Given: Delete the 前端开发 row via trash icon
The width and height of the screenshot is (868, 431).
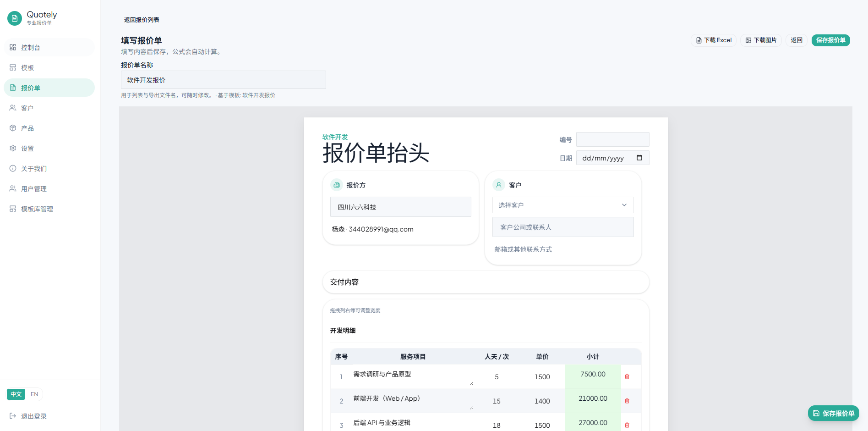Looking at the screenshot, I should [x=627, y=401].
